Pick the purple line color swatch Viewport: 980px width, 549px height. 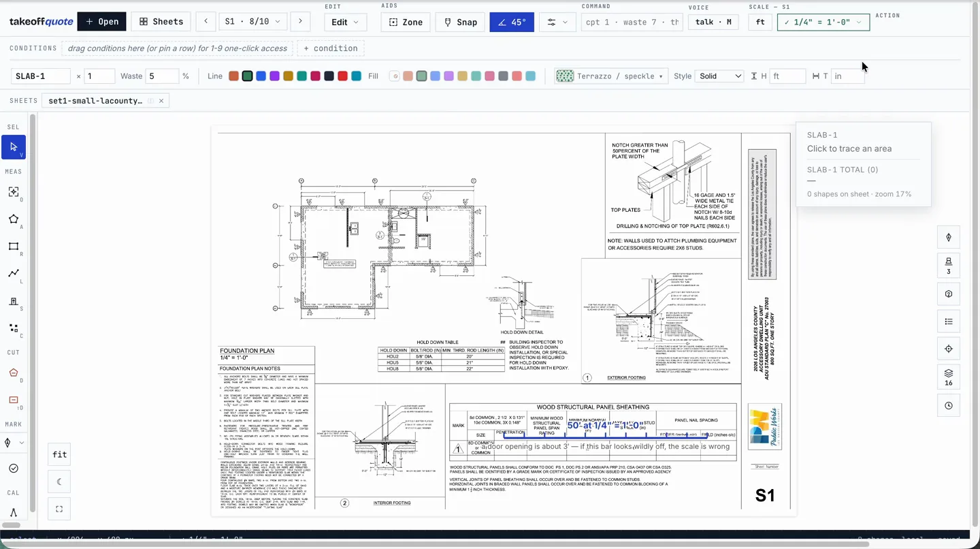[274, 76]
